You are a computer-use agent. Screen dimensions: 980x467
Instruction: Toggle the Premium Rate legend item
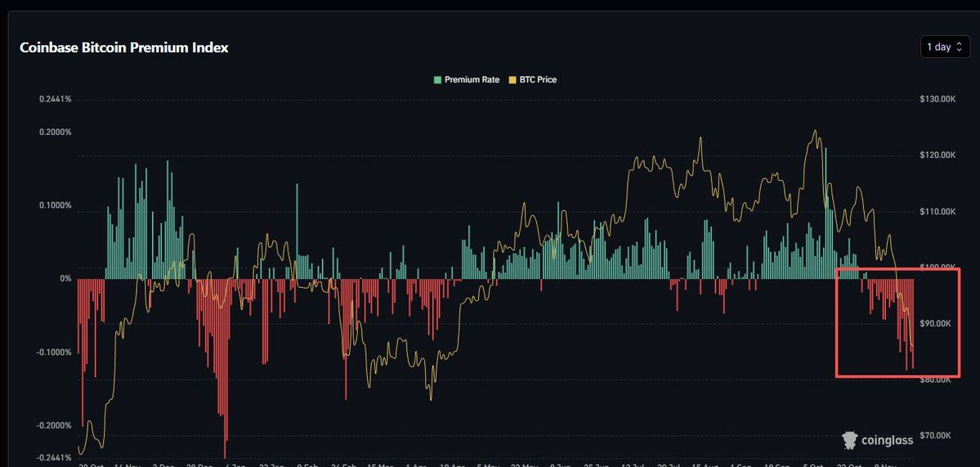[x=467, y=80]
